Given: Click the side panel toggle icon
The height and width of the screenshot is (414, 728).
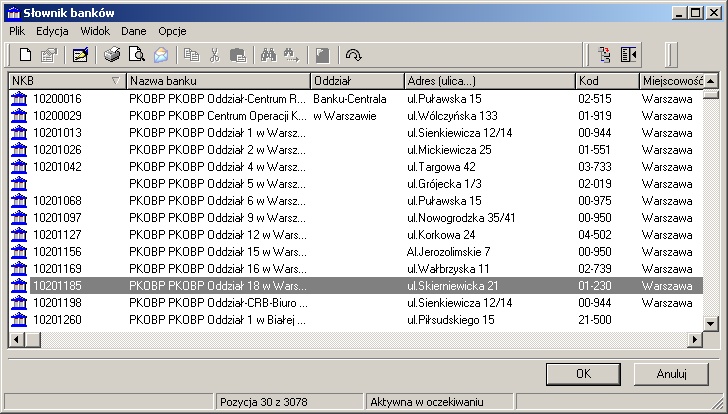Looking at the screenshot, I should [628, 55].
